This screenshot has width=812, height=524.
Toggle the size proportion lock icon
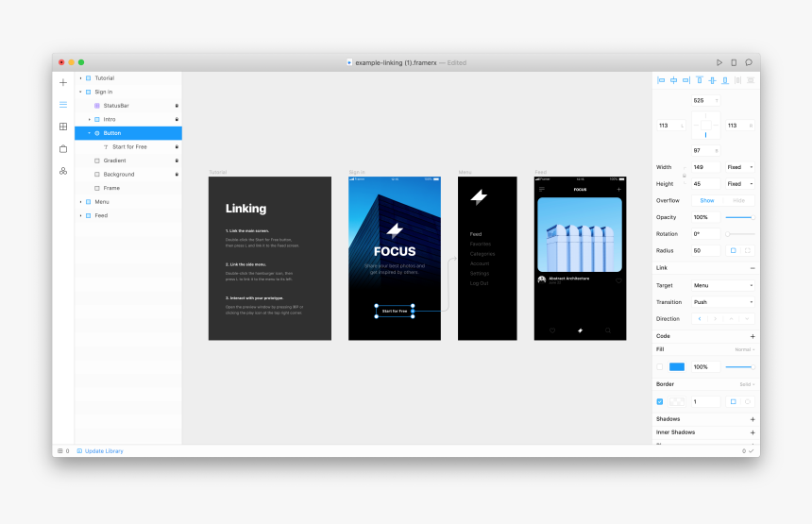pos(685,176)
